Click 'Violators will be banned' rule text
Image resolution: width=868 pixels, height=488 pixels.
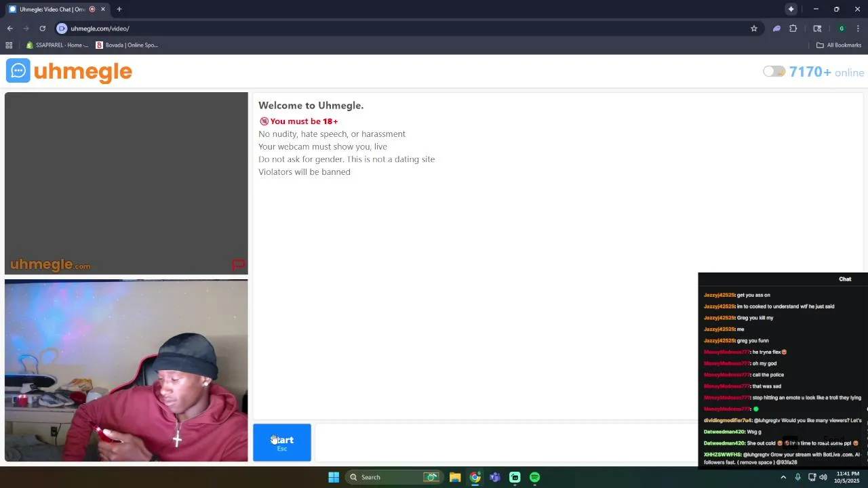(304, 171)
